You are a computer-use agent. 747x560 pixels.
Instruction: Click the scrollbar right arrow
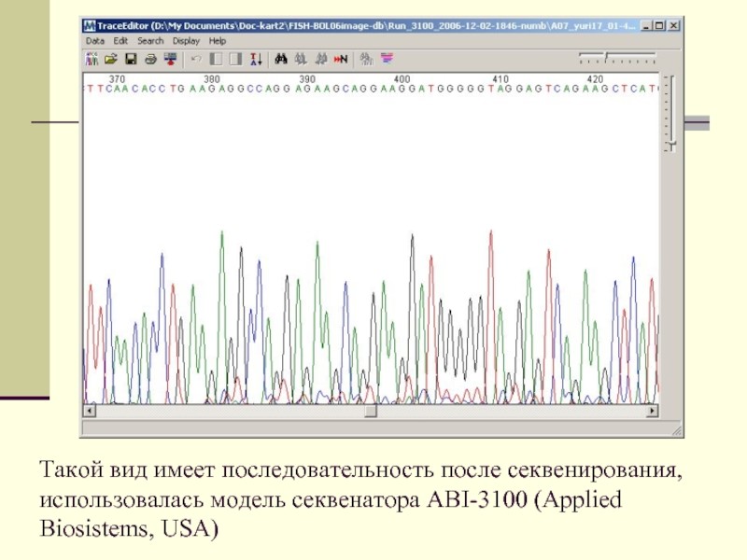653,411
